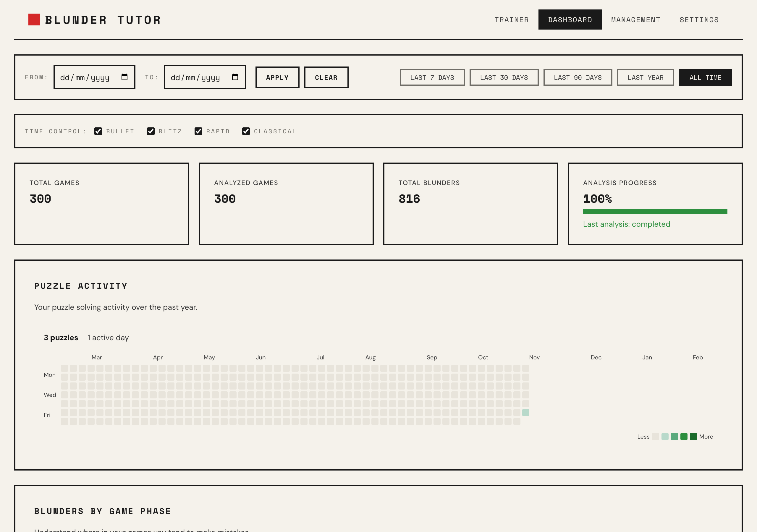
Task: Go to the Settings page
Action: pyautogui.click(x=699, y=20)
